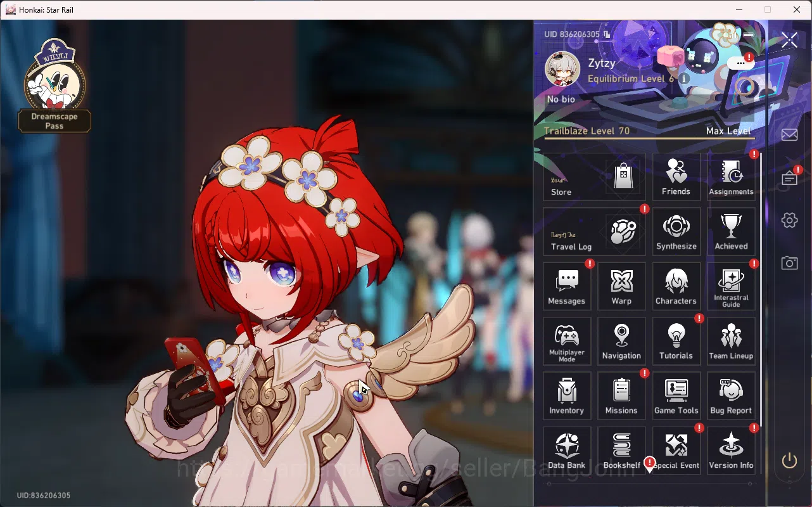Open the Friends menu
The image size is (812, 507).
tap(676, 177)
